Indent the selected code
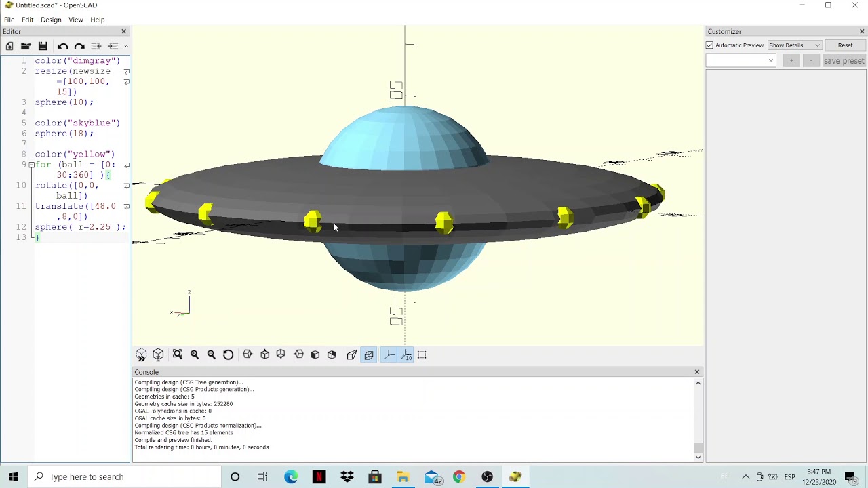This screenshot has width=868, height=488. [113, 46]
